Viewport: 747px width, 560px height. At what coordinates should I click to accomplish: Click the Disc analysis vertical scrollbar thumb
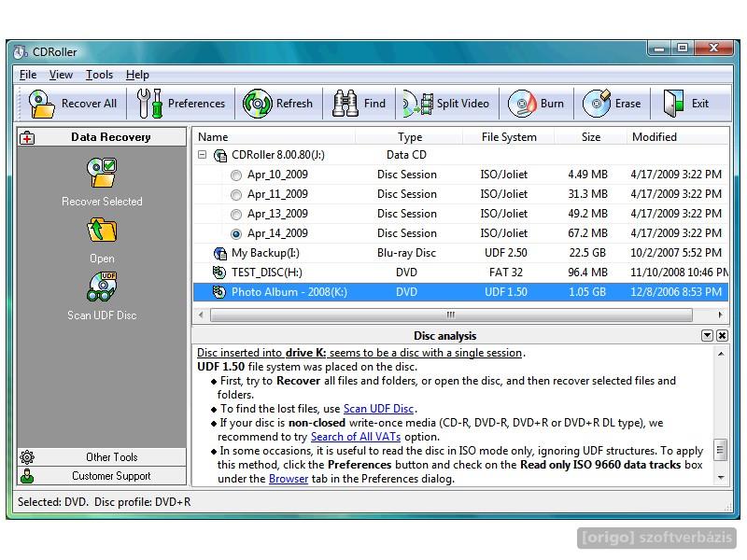[x=720, y=450]
